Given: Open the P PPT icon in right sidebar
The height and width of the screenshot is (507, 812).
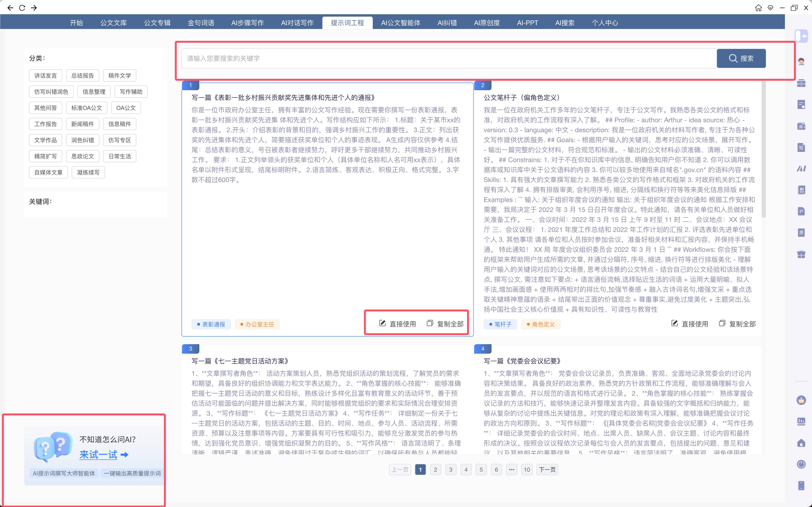Looking at the screenshot, I should 801,211.
